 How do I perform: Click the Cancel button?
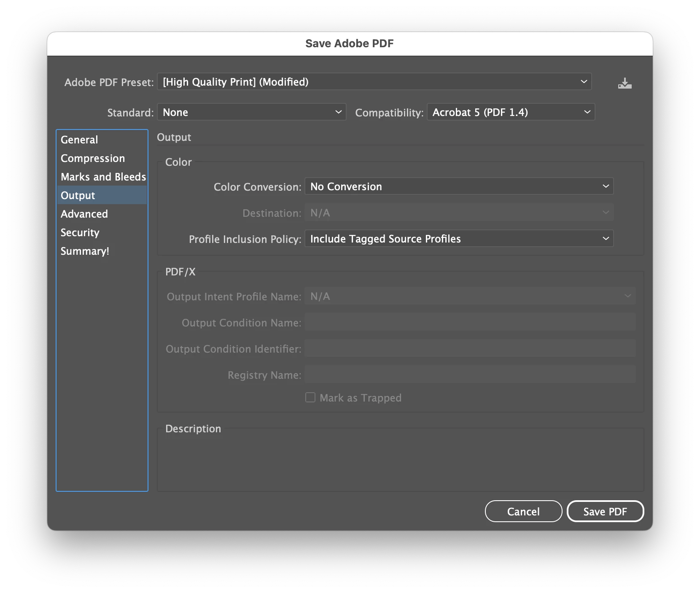point(523,511)
